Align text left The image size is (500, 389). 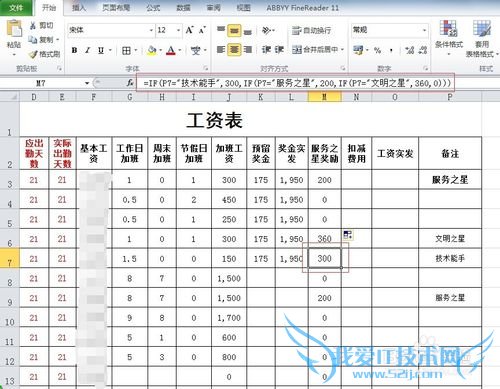[221, 50]
